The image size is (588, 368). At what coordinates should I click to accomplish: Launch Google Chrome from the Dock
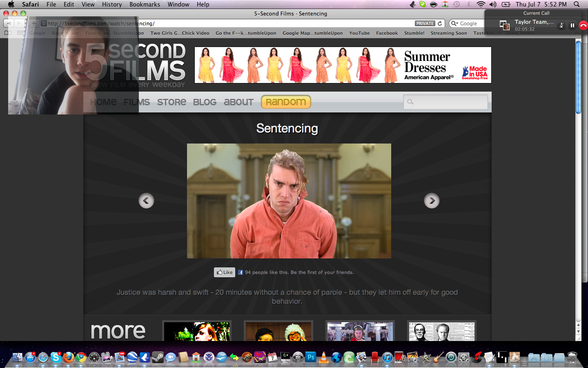tap(81, 357)
